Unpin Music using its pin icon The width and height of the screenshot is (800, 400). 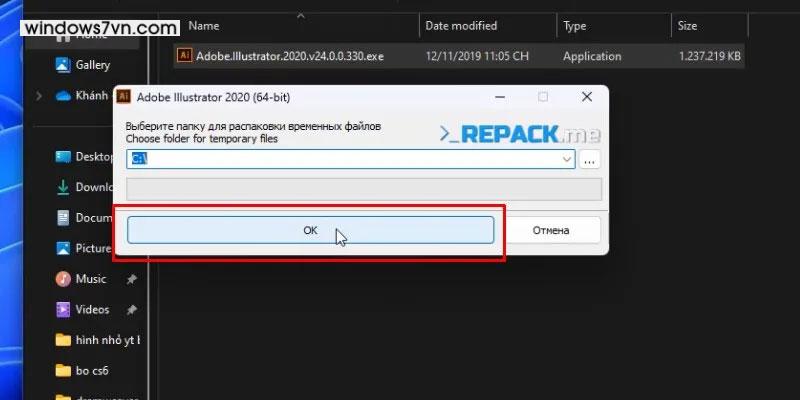pyautogui.click(x=131, y=279)
